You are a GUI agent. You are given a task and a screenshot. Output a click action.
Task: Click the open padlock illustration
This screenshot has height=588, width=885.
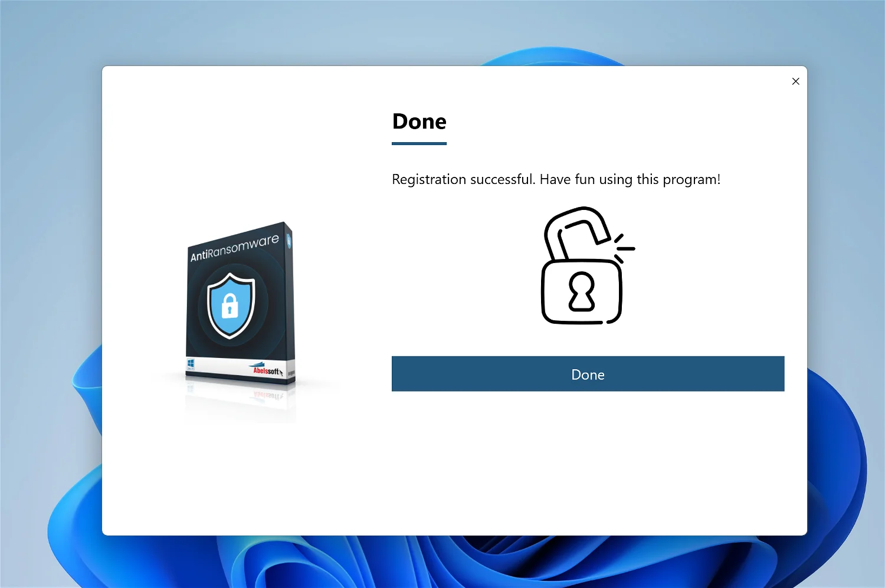pyautogui.click(x=588, y=265)
